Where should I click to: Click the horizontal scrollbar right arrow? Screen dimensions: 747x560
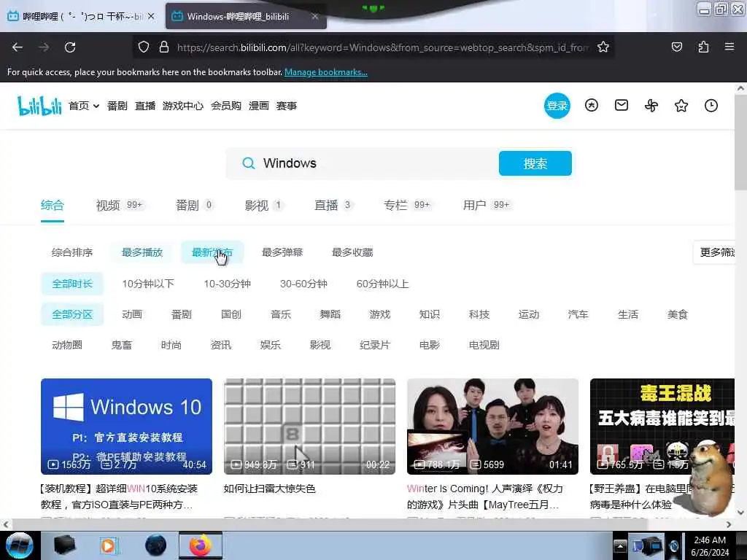click(x=729, y=524)
